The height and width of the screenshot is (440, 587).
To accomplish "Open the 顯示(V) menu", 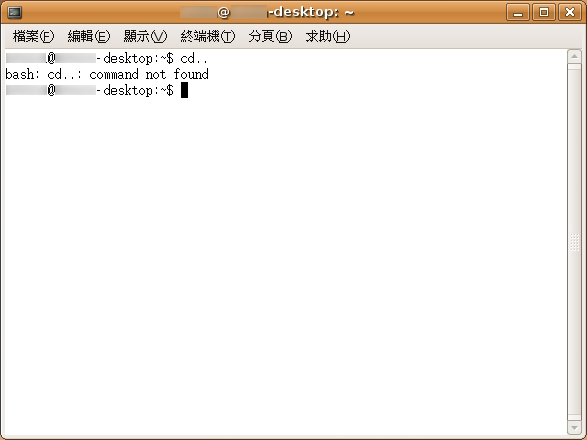I will coord(145,36).
